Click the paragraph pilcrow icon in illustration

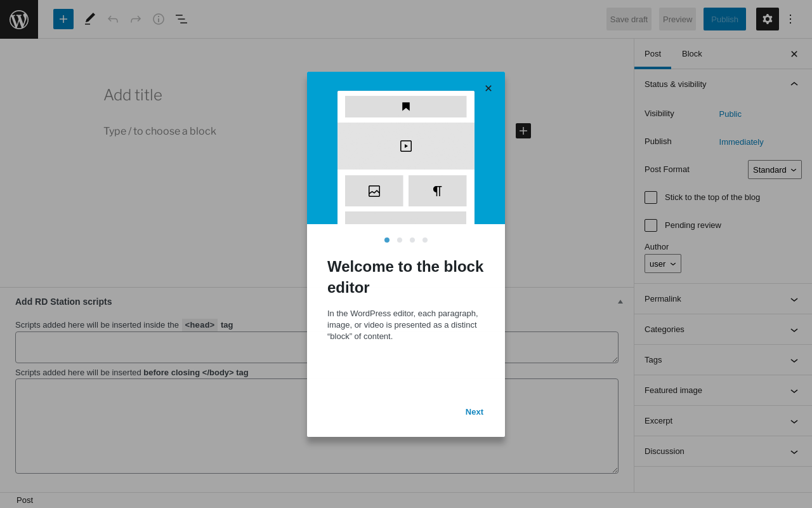click(438, 191)
